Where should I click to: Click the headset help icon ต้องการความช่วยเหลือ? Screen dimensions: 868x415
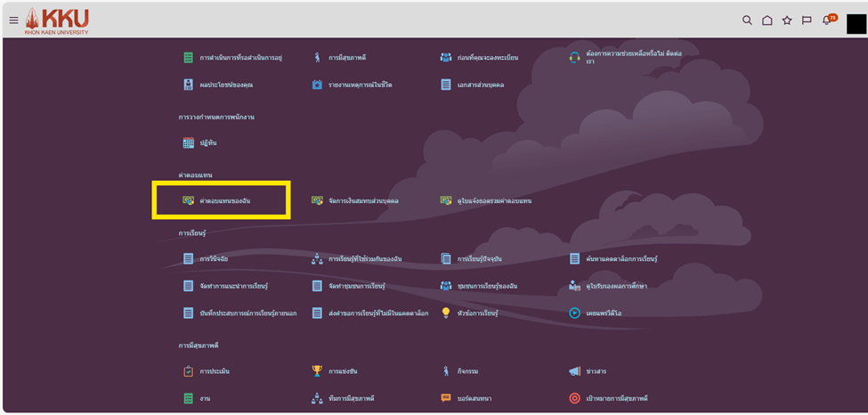pos(575,57)
